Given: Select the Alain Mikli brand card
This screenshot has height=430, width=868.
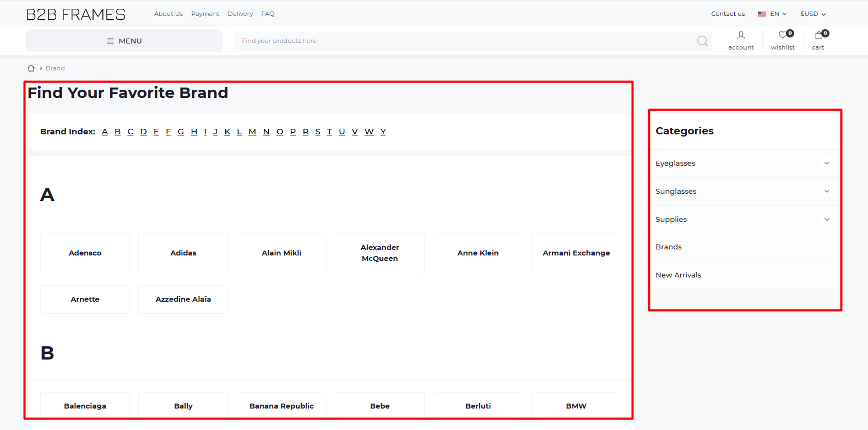Looking at the screenshot, I should (x=281, y=253).
